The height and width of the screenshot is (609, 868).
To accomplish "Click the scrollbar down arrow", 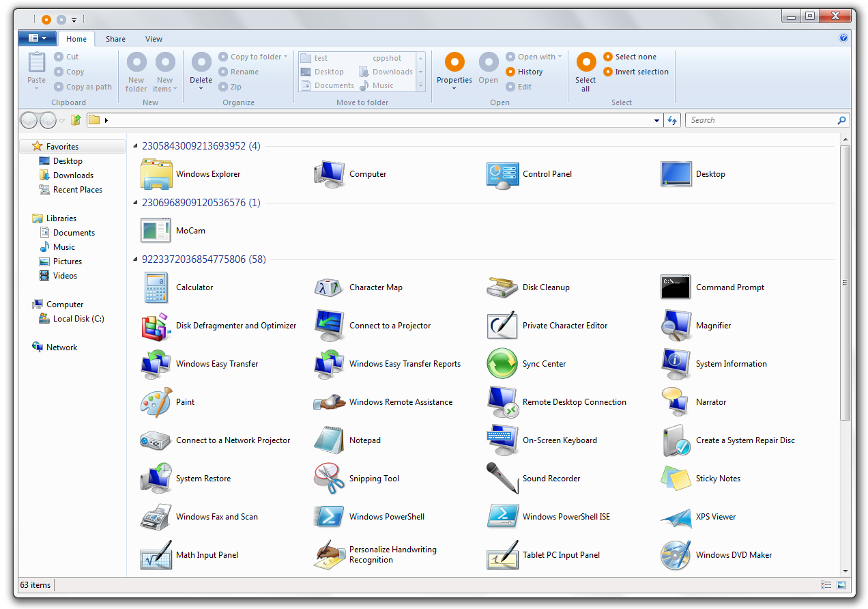I will [845, 571].
